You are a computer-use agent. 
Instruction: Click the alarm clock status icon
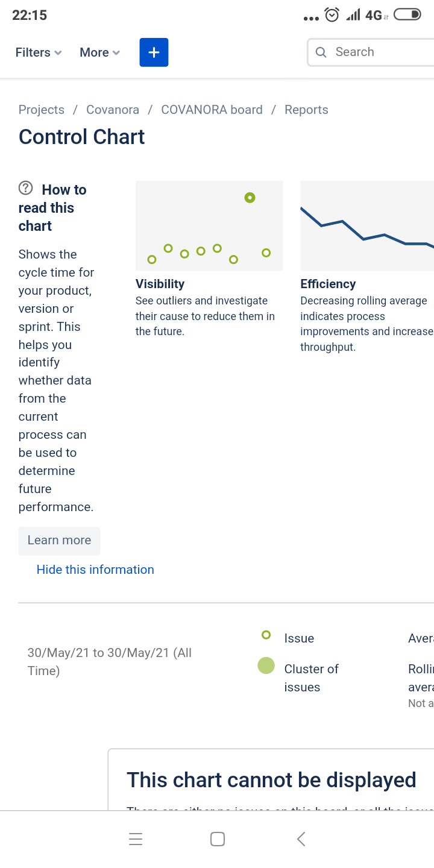tap(332, 15)
